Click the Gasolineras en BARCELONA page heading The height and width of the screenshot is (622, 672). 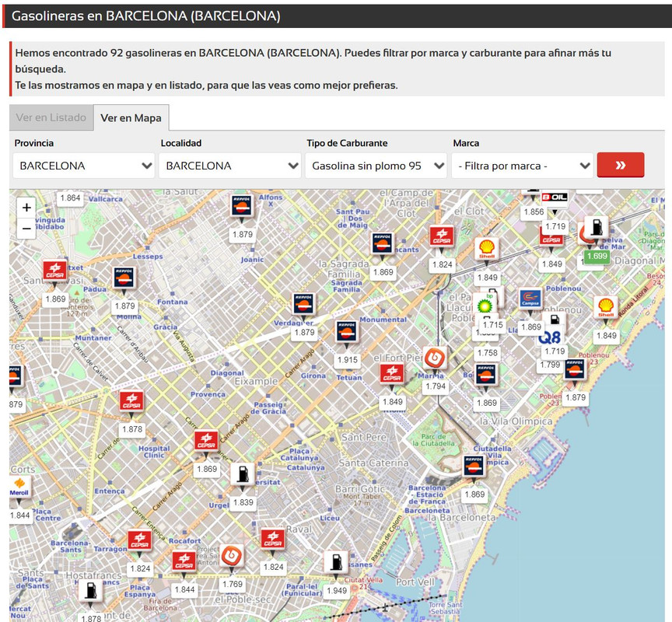click(x=145, y=16)
